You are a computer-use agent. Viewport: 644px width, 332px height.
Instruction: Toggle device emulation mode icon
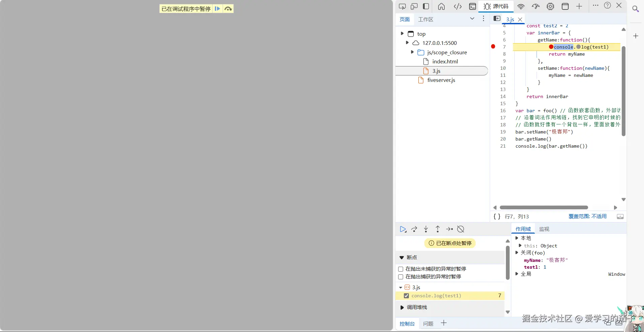pyautogui.click(x=414, y=6)
